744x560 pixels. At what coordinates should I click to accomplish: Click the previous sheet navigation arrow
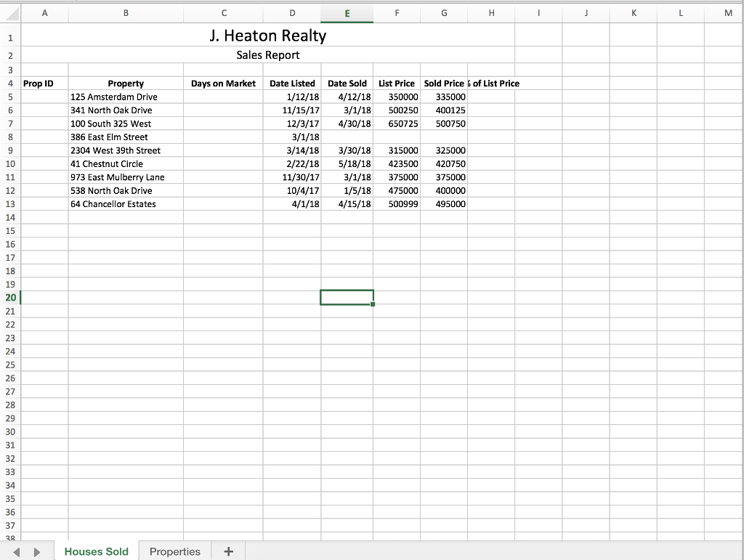tap(17, 552)
